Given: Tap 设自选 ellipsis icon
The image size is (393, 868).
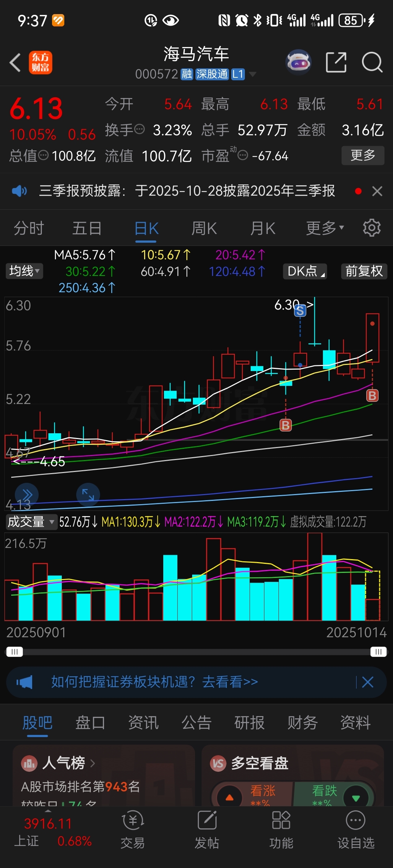Looking at the screenshot, I should point(355,820).
